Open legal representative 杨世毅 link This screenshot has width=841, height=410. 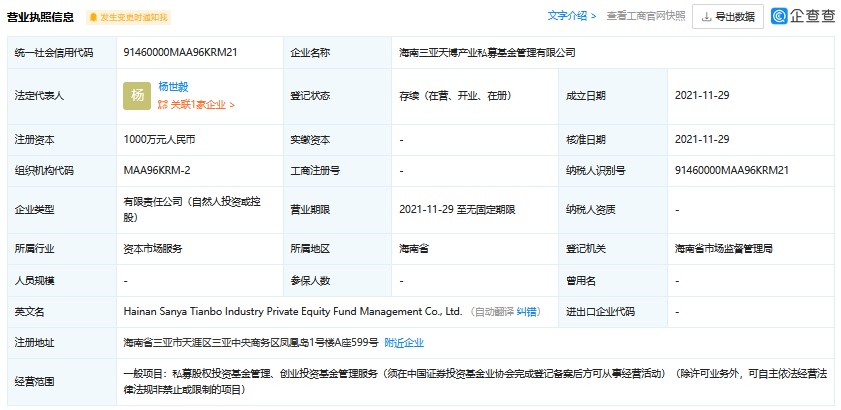pyautogui.click(x=173, y=86)
